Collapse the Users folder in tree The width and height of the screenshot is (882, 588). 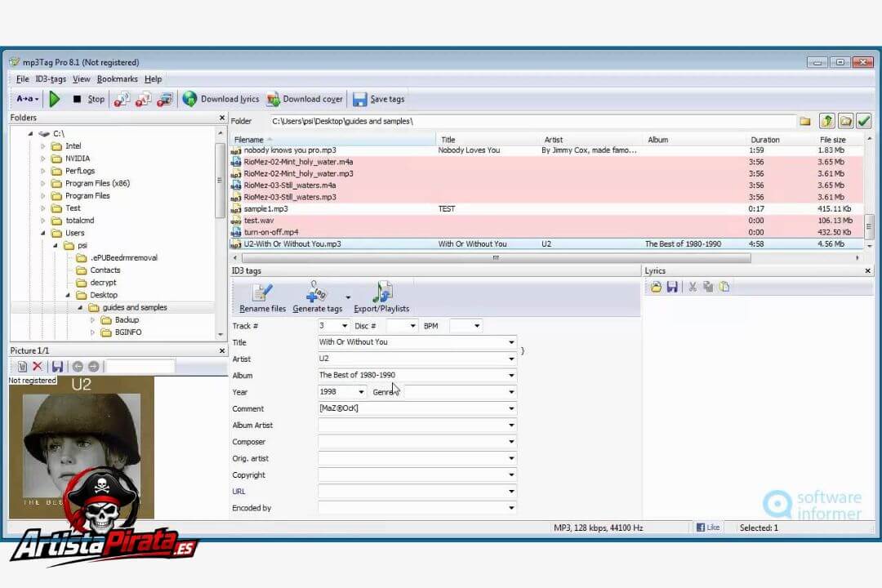point(42,233)
